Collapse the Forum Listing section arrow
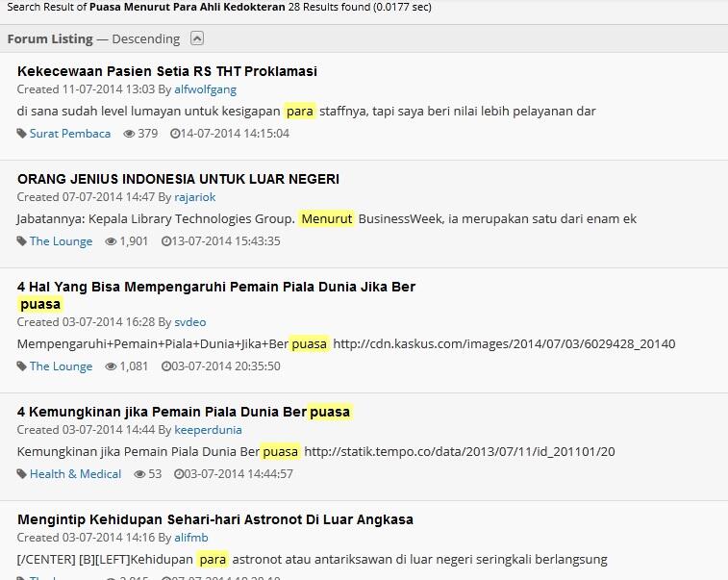Viewport: 728px width, 580px height. click(x=197, y=38)
